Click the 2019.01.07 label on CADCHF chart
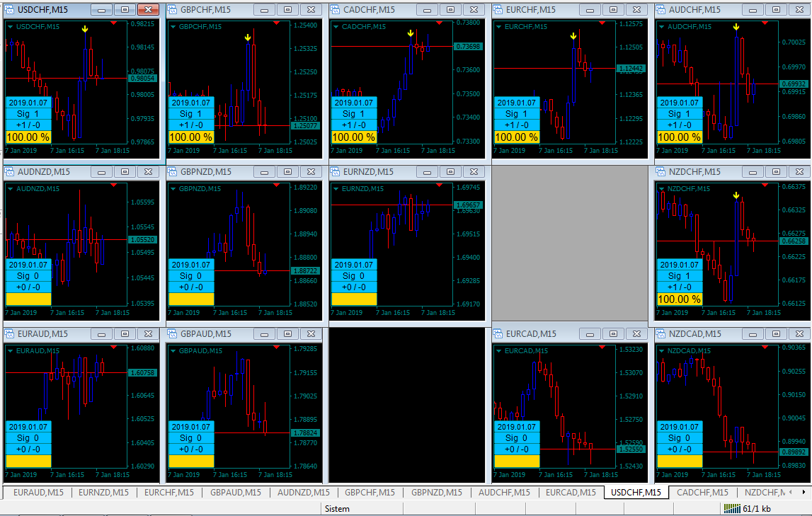The height and width of the screenshot is (516, 812). coord(354,103)
